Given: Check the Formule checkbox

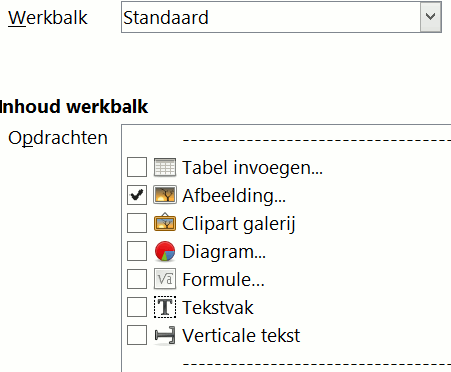Looking at the screenshot, I should (137, 279).
